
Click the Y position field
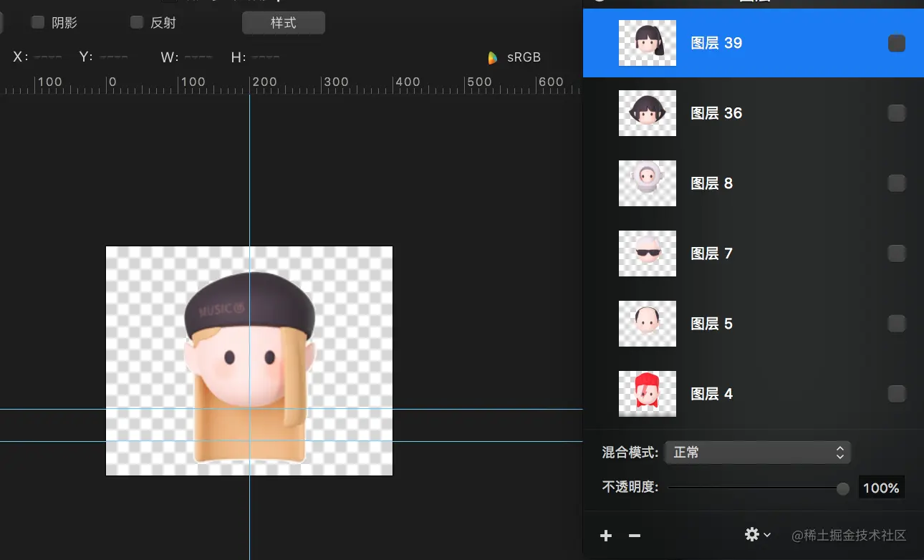pos(114,57)
